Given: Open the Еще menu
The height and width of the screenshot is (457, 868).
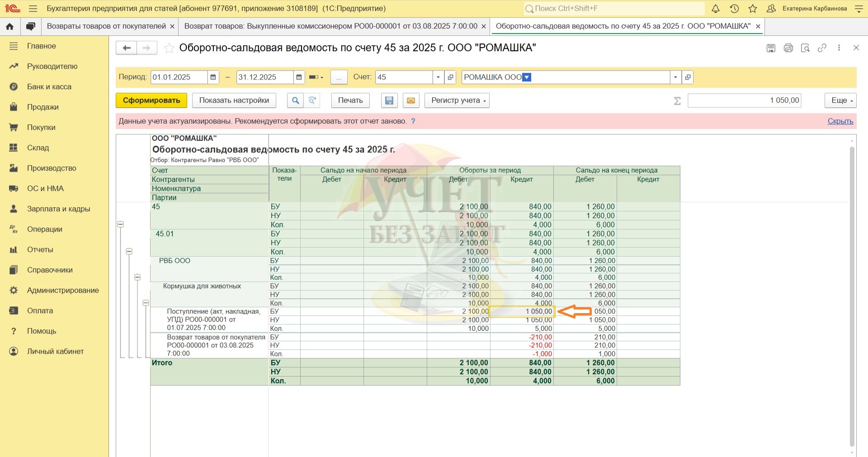Looking at the screenshot, I should click(840, 100).
